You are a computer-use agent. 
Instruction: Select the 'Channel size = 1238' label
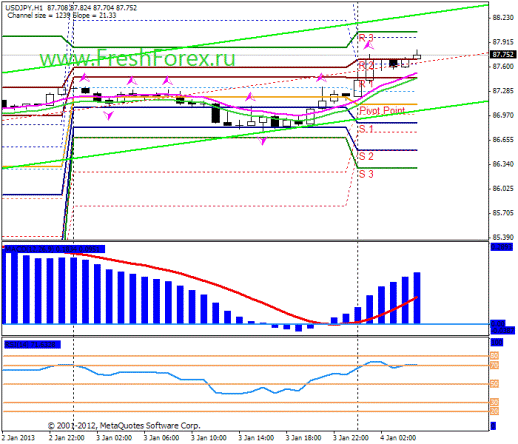pos(39,15)
